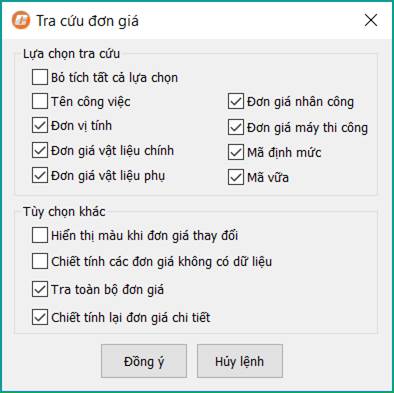This screenshot has width=394, height=393.
Task: Uncheck the Đơn vị tính option
Action: tap(40, 126)
